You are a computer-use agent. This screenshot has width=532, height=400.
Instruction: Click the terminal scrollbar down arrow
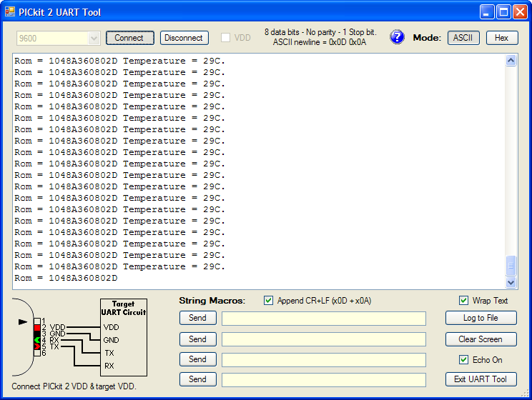(x=511, y=282)
